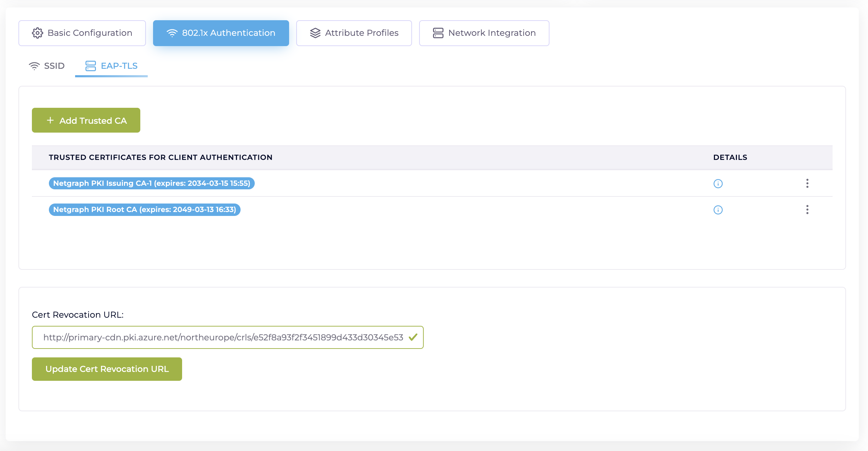Viewport: 868px width, 451px height.
Task: Go to Basic Configuration tab
Action: click(82, 33)
